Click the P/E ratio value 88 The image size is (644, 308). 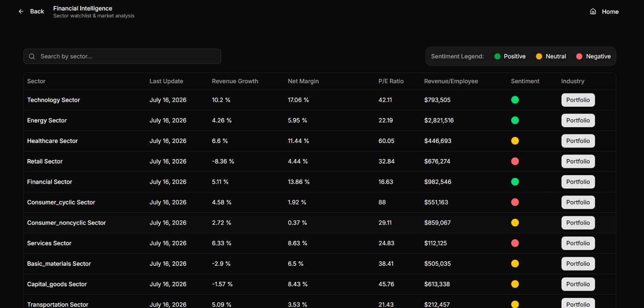click(x=382, y=202)
